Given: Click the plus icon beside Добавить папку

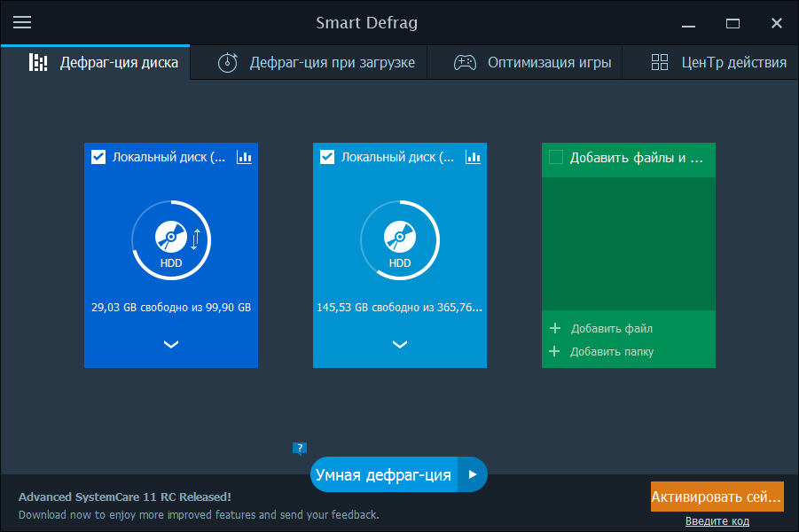Looking at the screenshot, I should point(554,351).
